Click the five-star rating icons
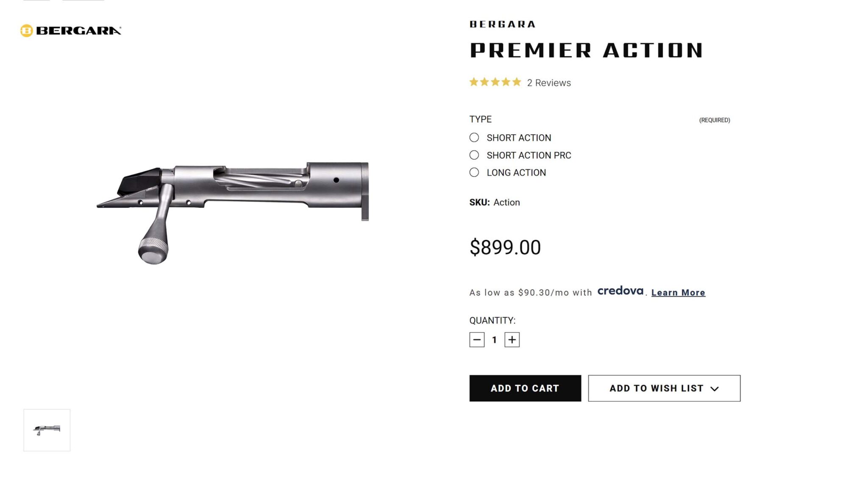Image resolution: width=868 pixels, height=488 pixels. pos(495,81)
